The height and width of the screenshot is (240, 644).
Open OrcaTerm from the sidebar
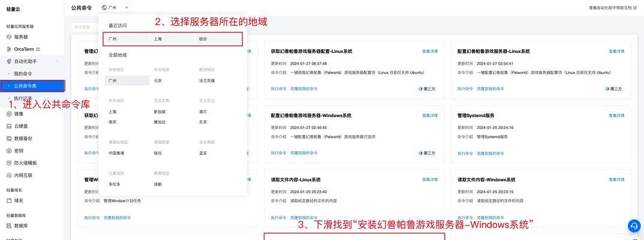click(23, 49)
